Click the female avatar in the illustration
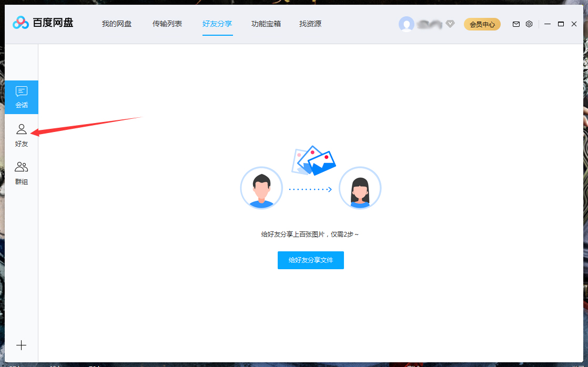The image size is (588, 367). pos(360,188)
